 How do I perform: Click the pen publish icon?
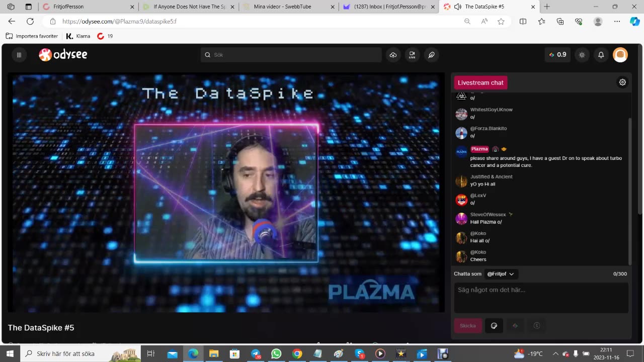pos(431,55)
